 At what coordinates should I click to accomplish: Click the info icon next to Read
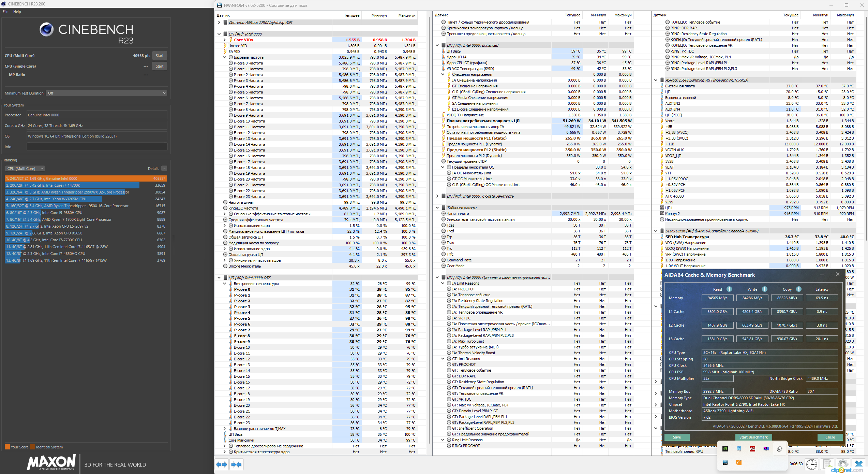[729, 289]
